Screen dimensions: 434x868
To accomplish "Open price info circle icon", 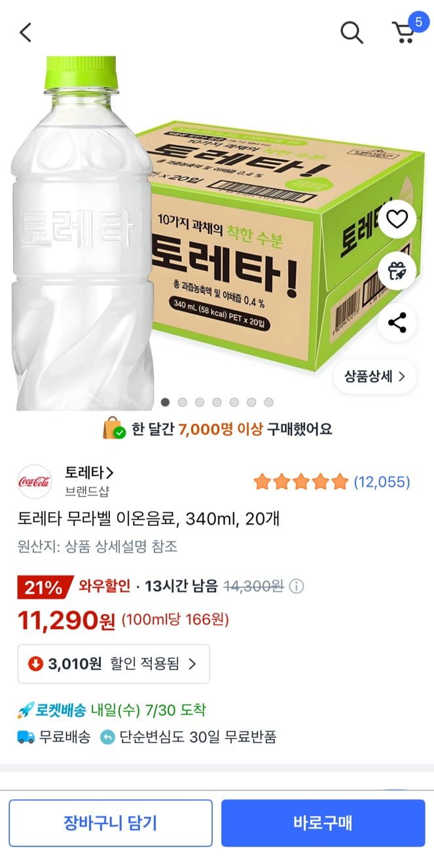I will (x=297, y=586).
